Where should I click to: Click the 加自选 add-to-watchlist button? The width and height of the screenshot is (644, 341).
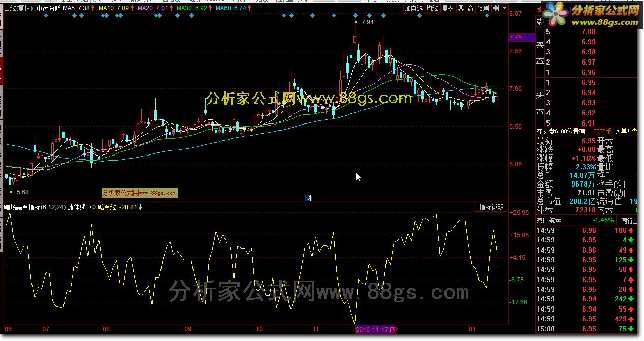tap(413, 8)
